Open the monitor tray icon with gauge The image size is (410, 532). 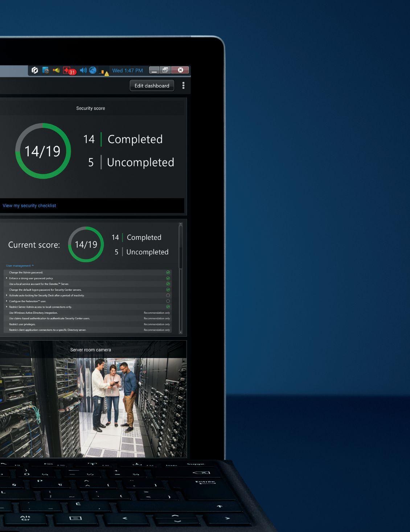[x=45, y=70]
